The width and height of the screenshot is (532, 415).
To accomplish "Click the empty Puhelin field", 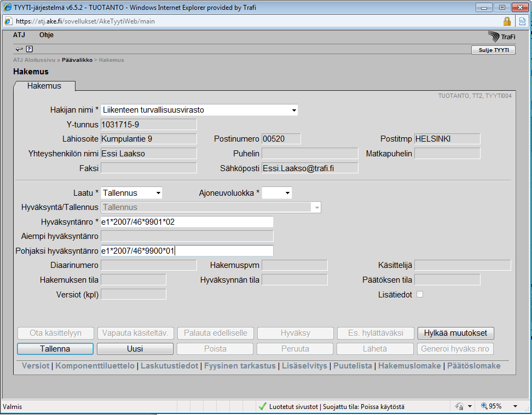I will click(310, 154).
